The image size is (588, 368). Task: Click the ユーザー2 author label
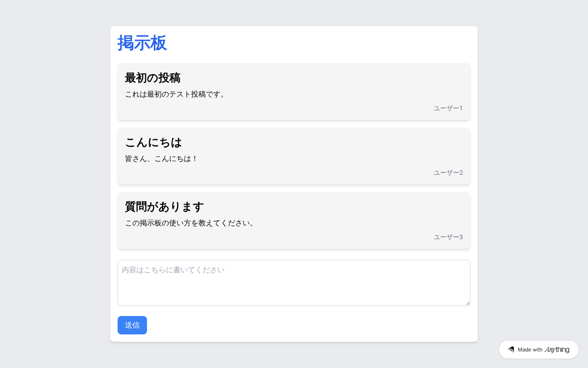448,172
